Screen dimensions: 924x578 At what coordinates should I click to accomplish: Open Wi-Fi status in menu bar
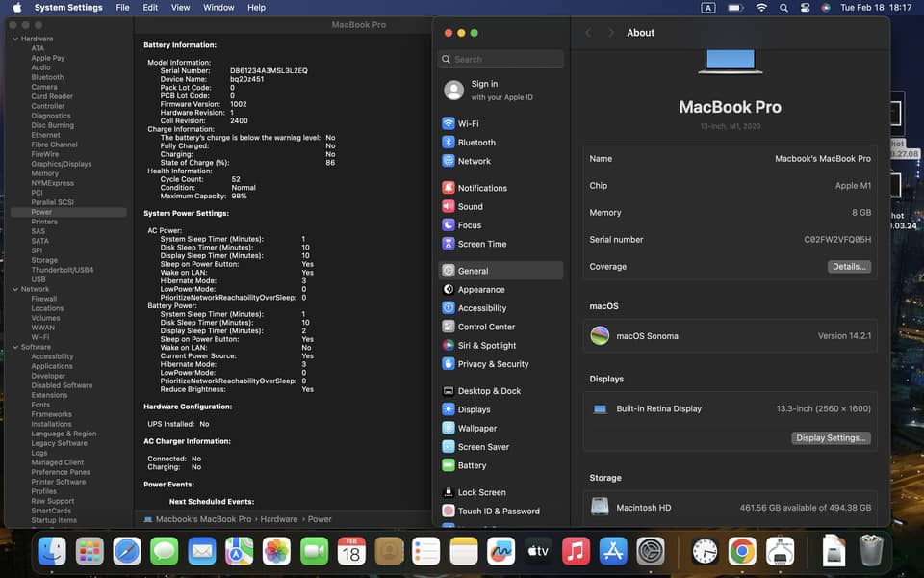click(761, 7)
